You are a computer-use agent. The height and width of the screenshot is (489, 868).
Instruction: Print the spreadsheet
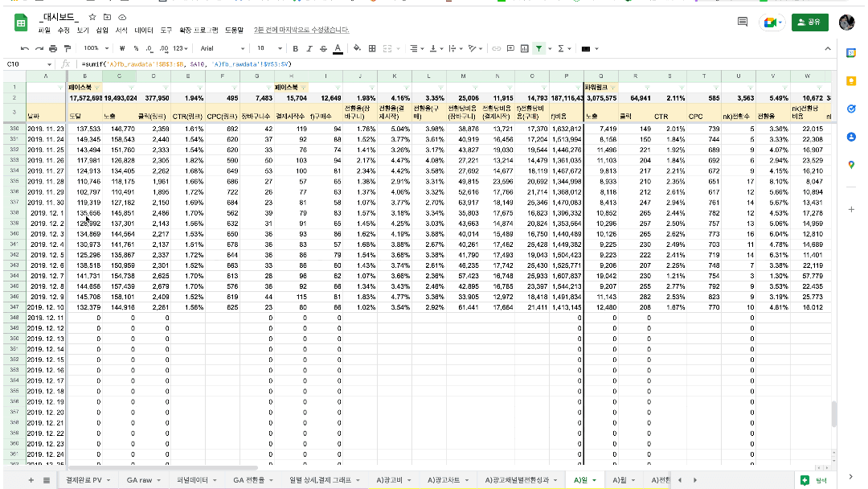coord(53,49)
